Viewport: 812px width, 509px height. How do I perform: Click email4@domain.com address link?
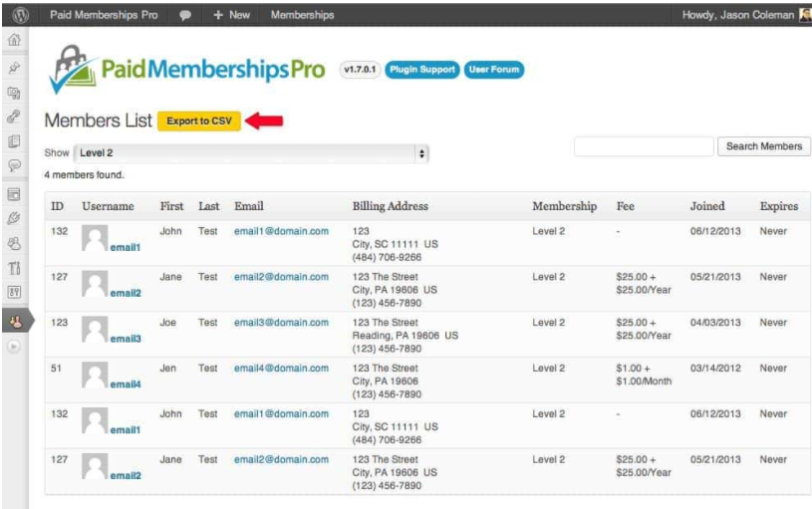pos(281,369)
